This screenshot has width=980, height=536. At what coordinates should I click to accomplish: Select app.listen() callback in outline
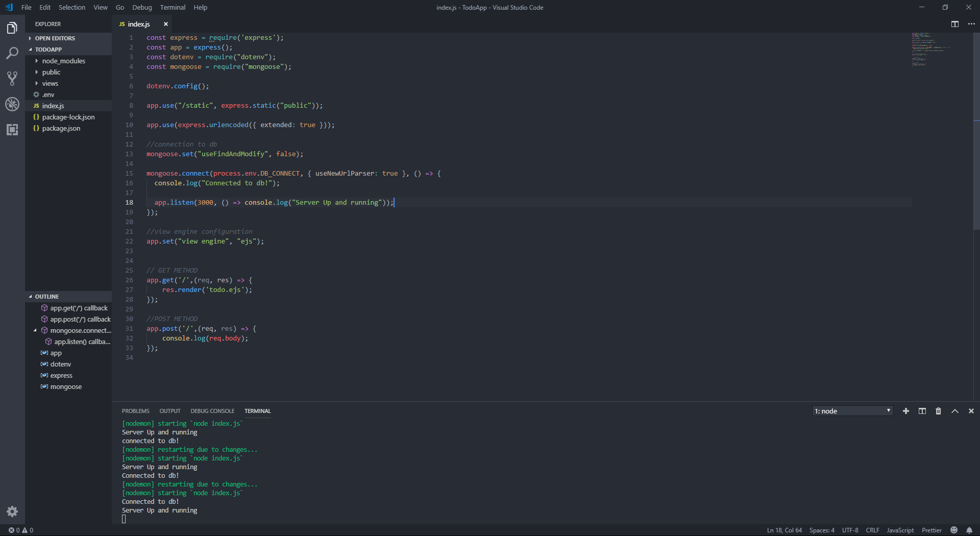tap(68, 342)
